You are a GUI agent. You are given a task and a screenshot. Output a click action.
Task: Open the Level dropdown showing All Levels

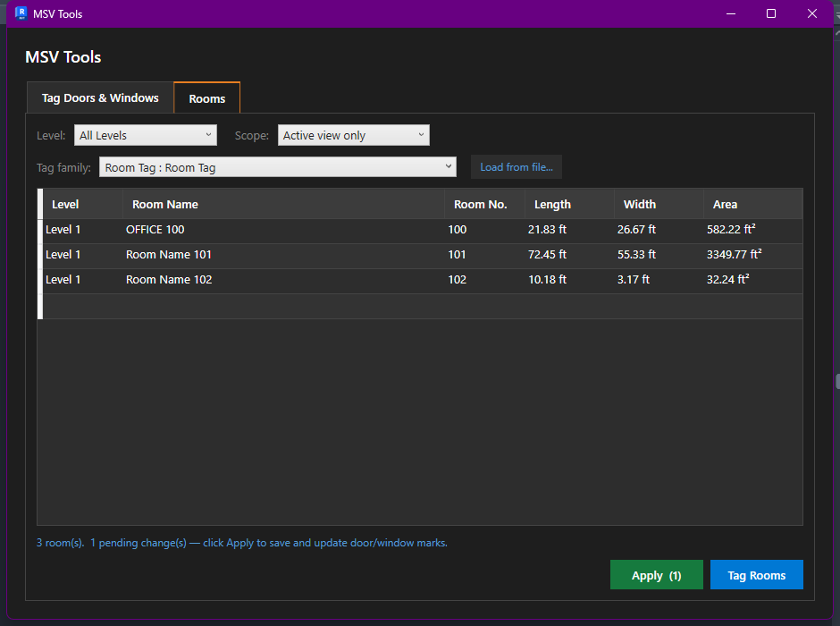click(146, 135)
